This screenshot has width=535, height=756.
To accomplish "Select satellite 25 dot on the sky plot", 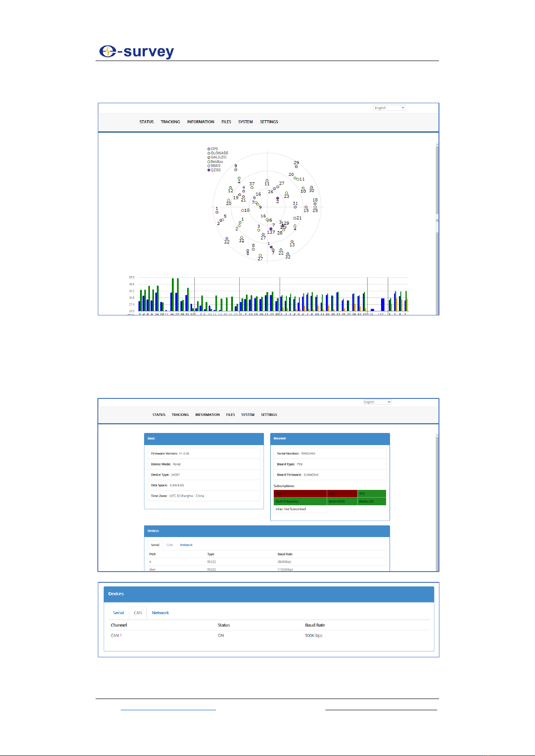I will point(315,207).
